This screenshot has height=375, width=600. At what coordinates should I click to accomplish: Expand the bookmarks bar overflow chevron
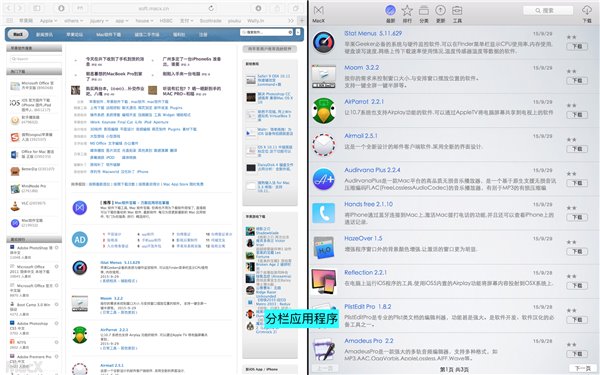coord(291,21)
